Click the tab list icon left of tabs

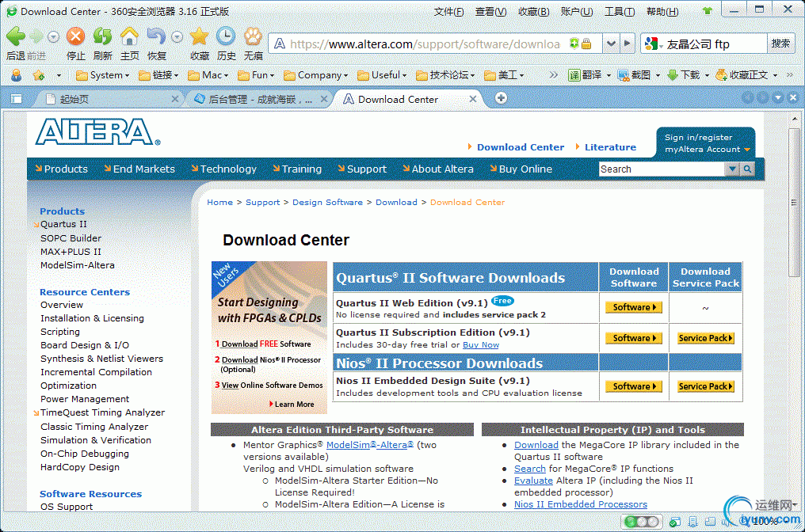point(17,98)
